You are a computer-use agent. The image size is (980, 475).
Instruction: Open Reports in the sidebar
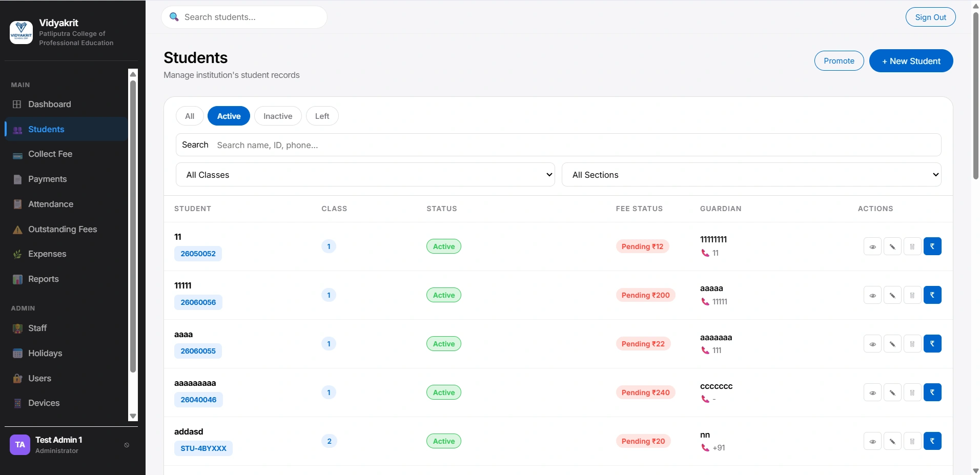click(66, 279)
